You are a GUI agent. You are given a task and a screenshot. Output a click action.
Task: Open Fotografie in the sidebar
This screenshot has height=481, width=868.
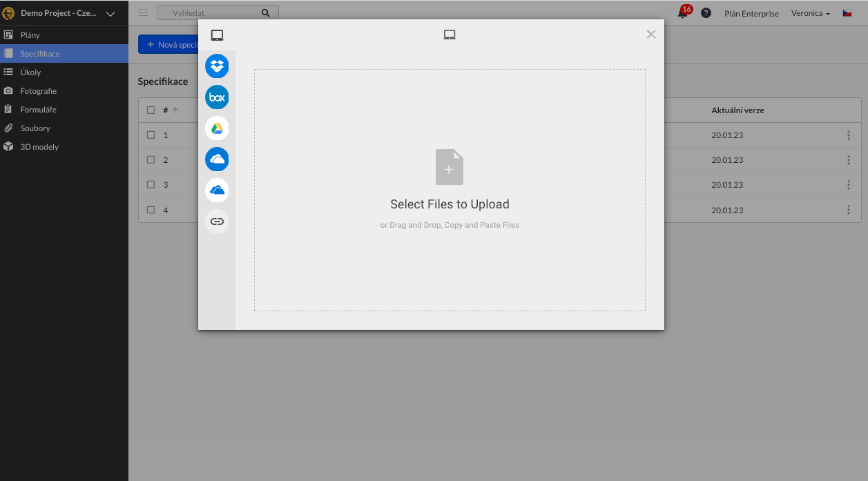tap(38, 91)
